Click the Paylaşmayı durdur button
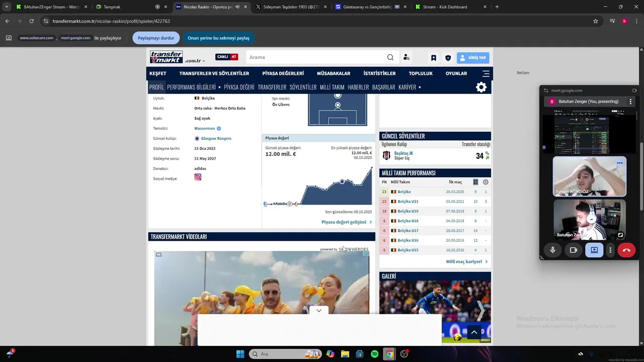The width and height of the screenshot is (644, 362). point(156,38)
